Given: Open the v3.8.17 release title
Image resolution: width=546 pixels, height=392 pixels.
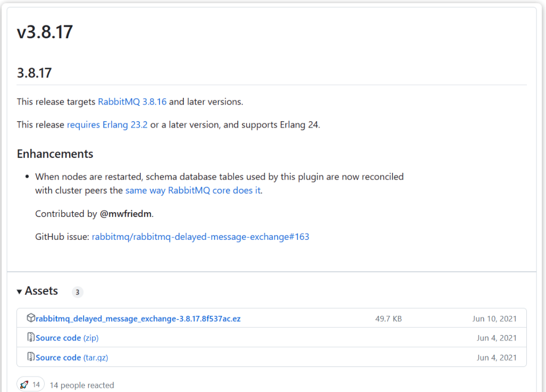Looking at the screenshot, I should [45, 32].
